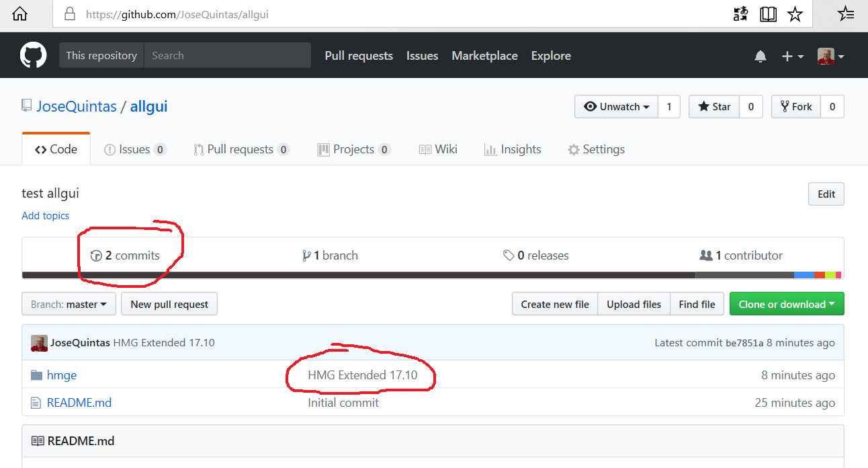This screenshot has height=468, width=868.
Task: Click the address bar URL
Action: pos(177,14)
